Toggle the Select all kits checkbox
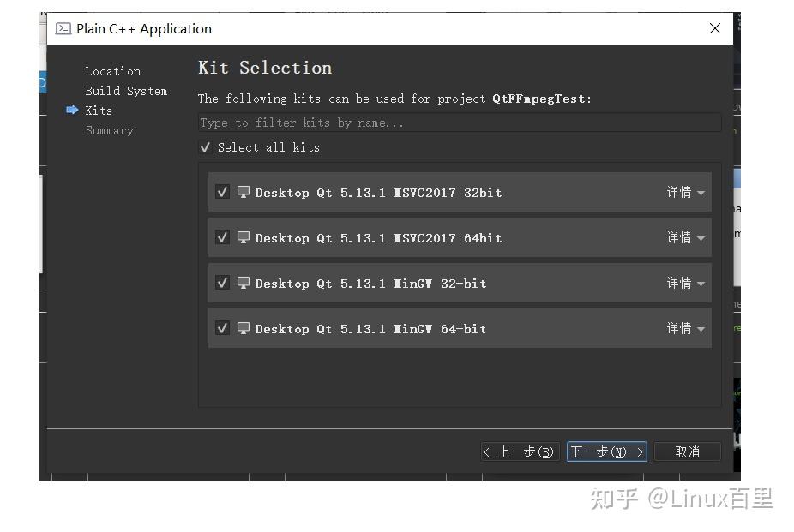 [205, 147]
